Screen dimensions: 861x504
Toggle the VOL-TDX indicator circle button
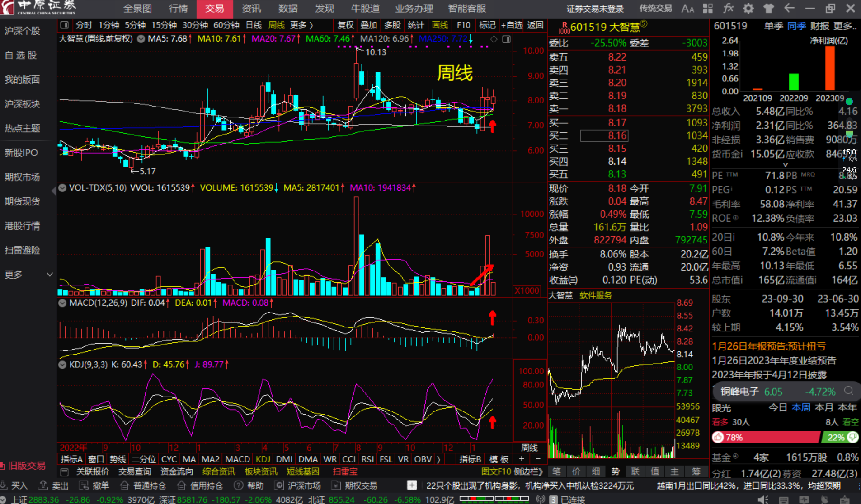(x=62, y=187)
